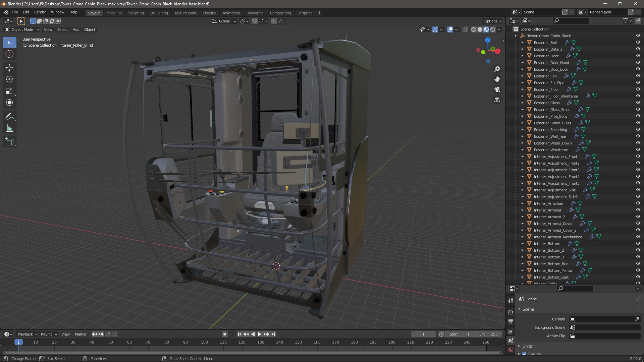This screenshot has width=644, height=362.
Task: Switch to the Shading workspace tab
Action: click(x=209, y=13)
